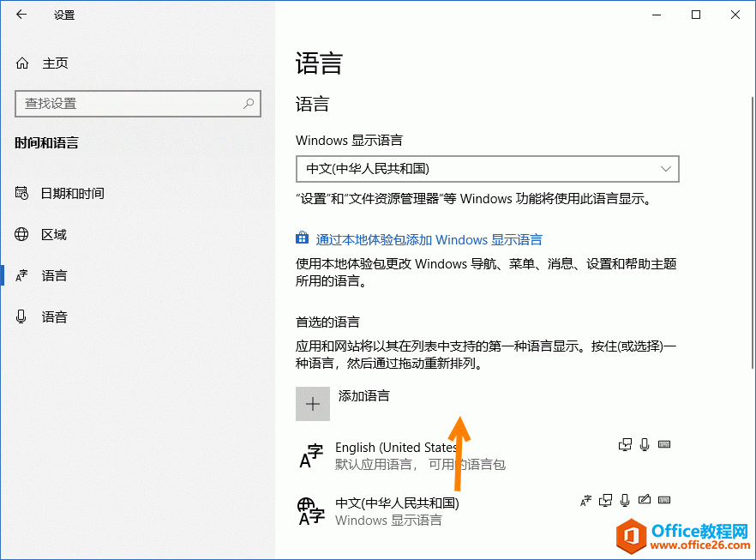The width and height of the screenshot is (756, 560).
Task: Expand the display language list using the chevron
Action: (666, 169)
